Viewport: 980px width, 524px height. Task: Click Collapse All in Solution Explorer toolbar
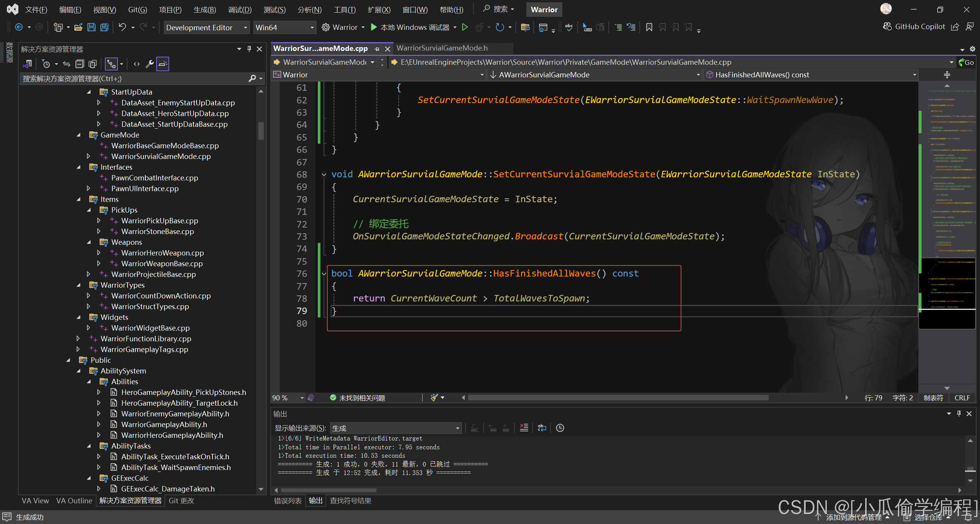point(80,64)
